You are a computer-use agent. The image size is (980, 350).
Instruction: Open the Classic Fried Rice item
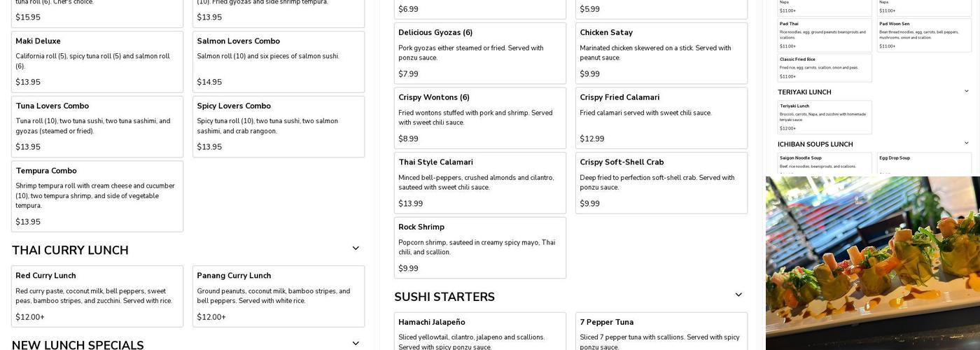click(x=825, y=68)
